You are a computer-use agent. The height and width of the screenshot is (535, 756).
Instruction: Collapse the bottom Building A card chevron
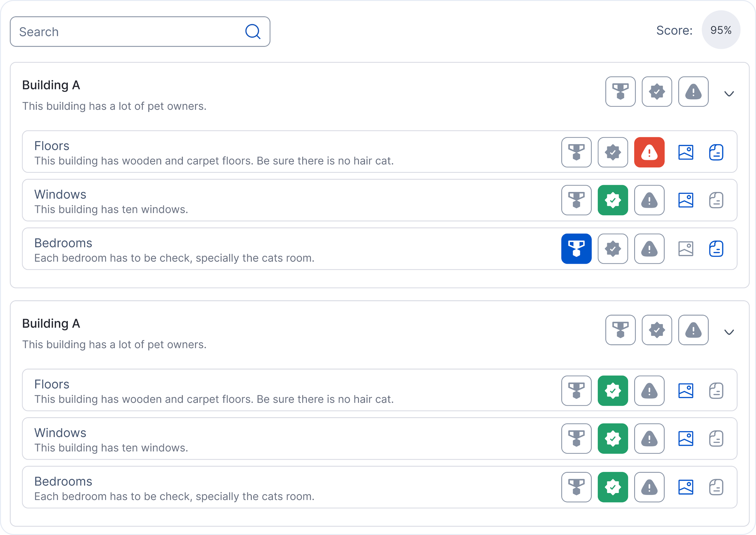729,332
